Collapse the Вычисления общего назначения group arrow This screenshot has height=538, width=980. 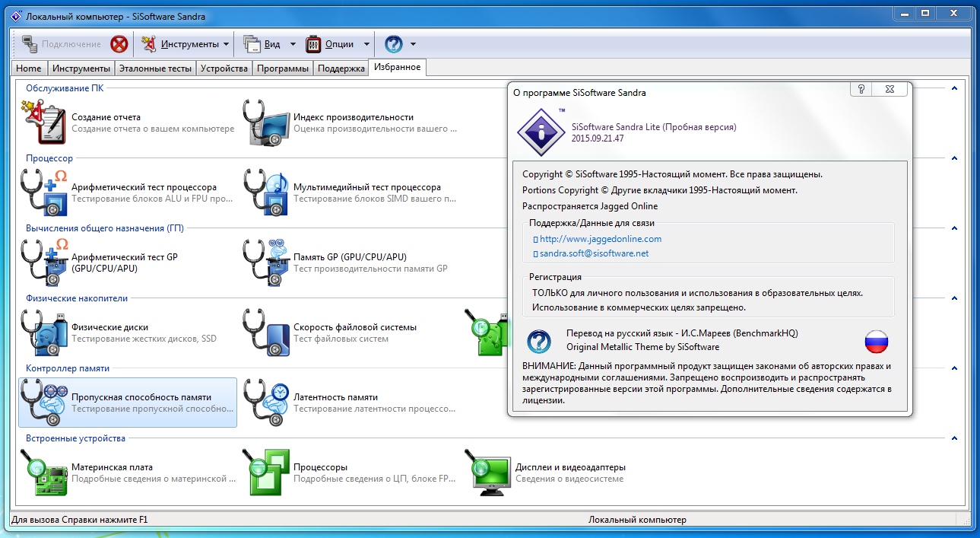[x=953, y=228]
